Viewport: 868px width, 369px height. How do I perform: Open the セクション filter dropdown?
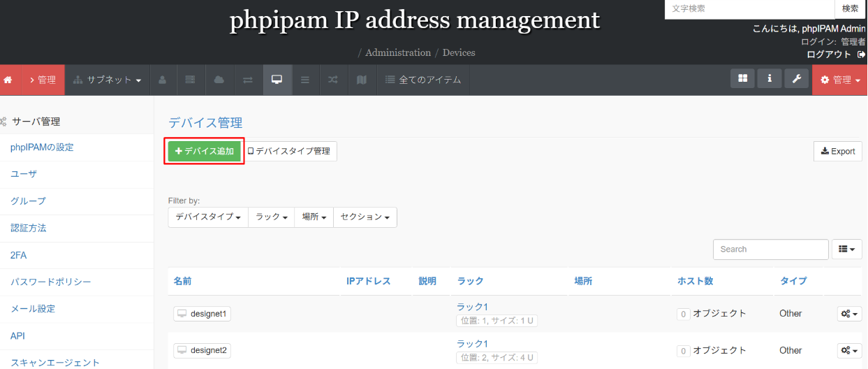[x=365, y=217]
